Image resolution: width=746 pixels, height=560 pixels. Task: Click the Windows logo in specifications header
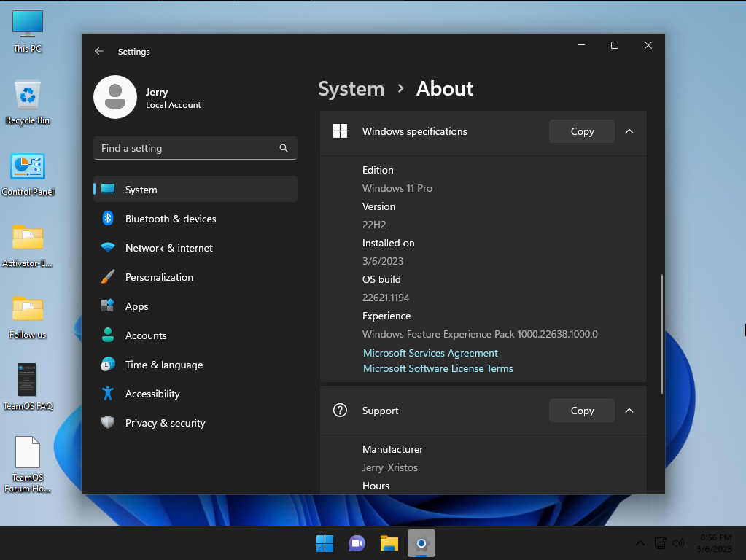coord(340,131)
